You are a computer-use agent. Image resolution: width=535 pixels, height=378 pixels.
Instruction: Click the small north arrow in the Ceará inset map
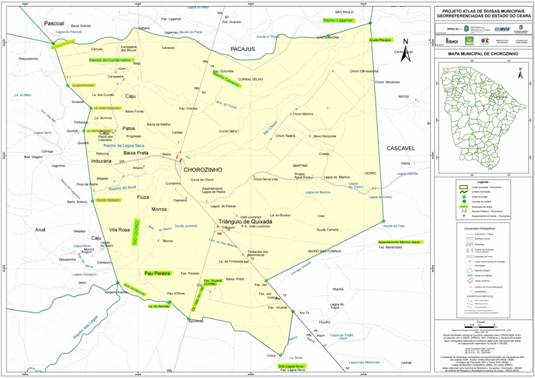point(520,74)
